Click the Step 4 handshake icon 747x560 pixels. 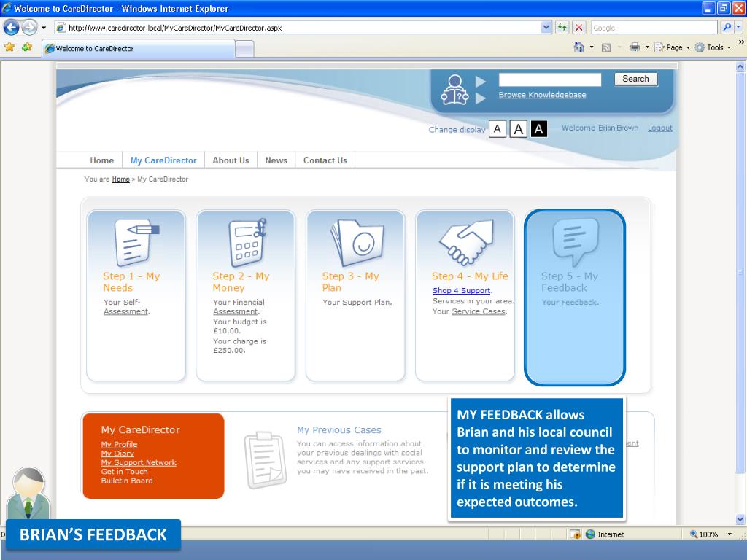pos(466,242)
